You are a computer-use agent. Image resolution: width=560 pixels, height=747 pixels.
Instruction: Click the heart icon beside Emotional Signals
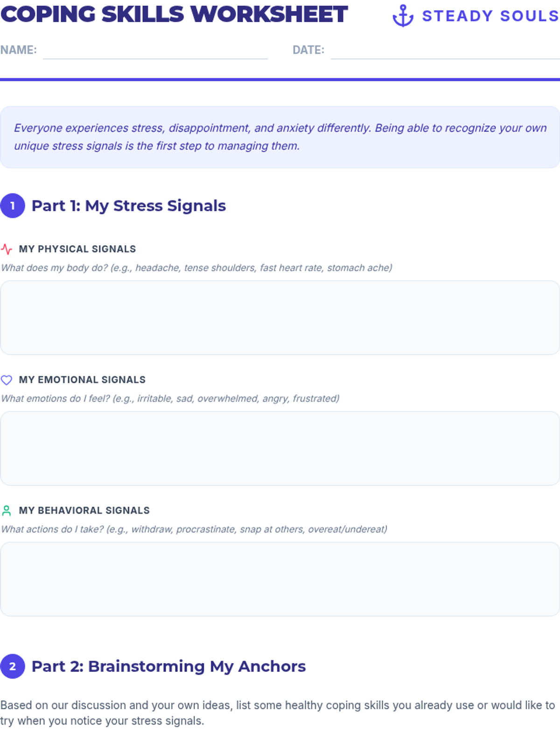coord(7,380)
